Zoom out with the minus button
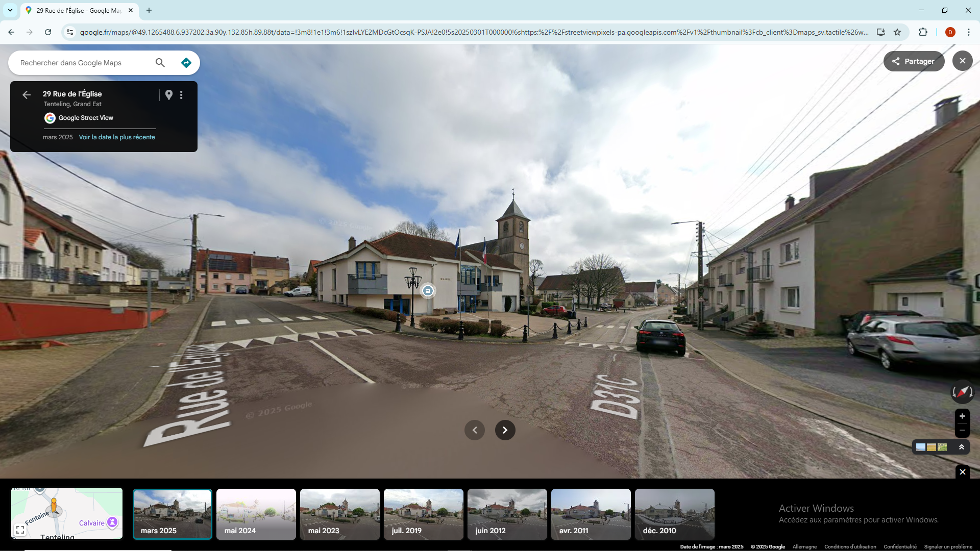This screenshot has width=980, height=551. coord(962,431)
